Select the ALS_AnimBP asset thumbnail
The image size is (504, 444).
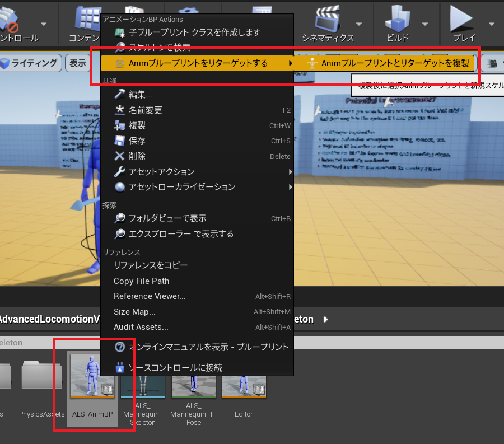coord(92,376)
